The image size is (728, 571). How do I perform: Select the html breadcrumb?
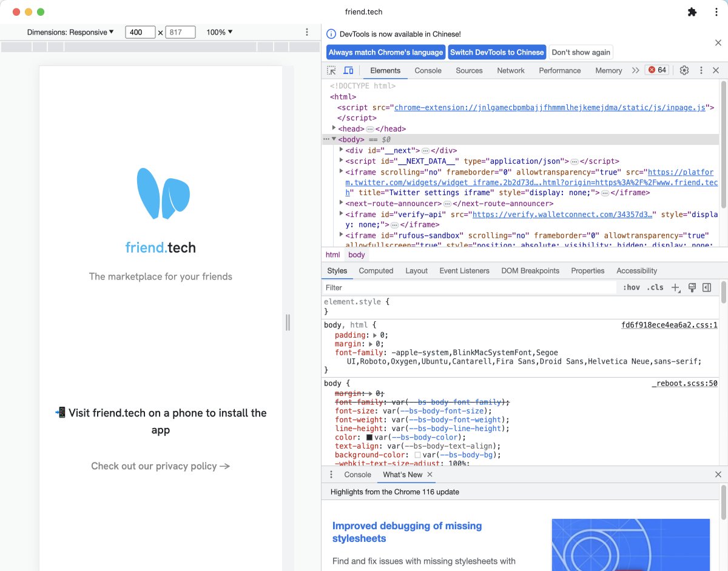click(x=332, y=255)
